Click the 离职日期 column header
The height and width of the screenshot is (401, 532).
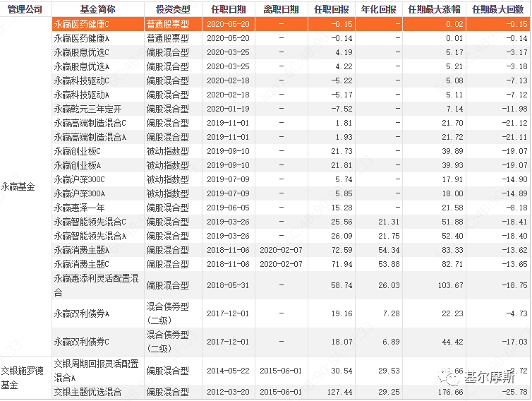point(282,9)
